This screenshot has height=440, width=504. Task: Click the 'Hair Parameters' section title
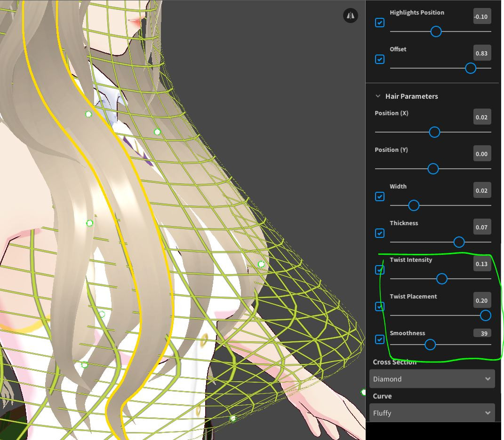411,96
